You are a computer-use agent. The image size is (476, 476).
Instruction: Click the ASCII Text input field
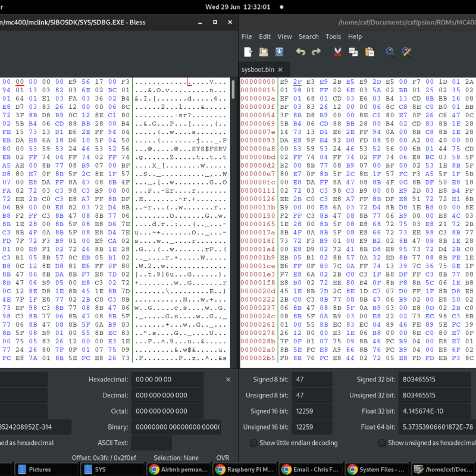pyautogui.click(x=151, y=443)
